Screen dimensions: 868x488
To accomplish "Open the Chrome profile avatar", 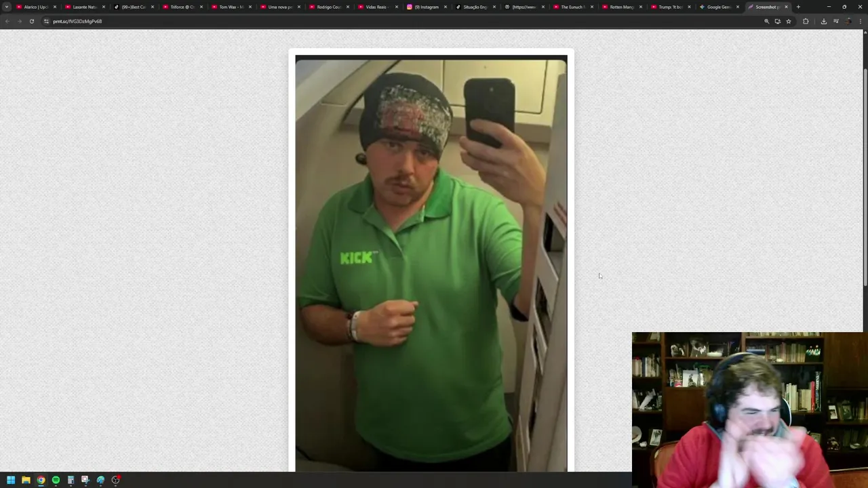I will click(x=848, y=21).
